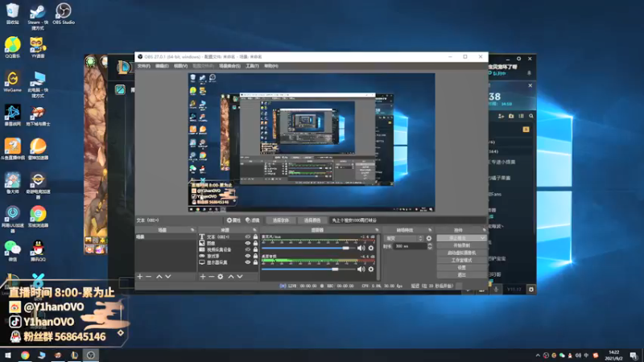Pop out the Scene Transitions dock panel

[x=430, y=230]
